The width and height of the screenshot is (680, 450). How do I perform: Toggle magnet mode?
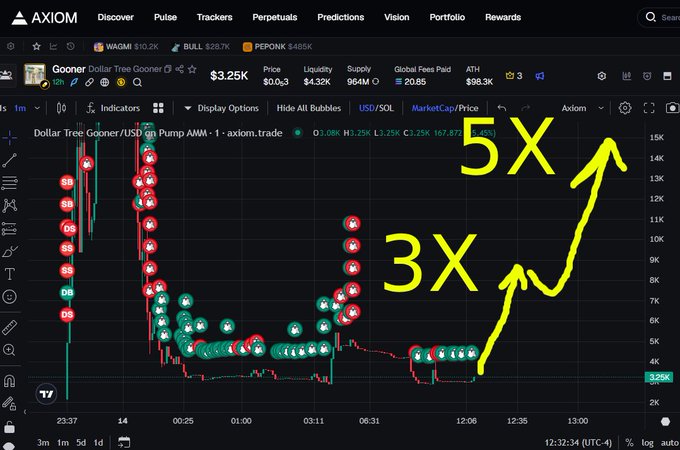point(10,381)
